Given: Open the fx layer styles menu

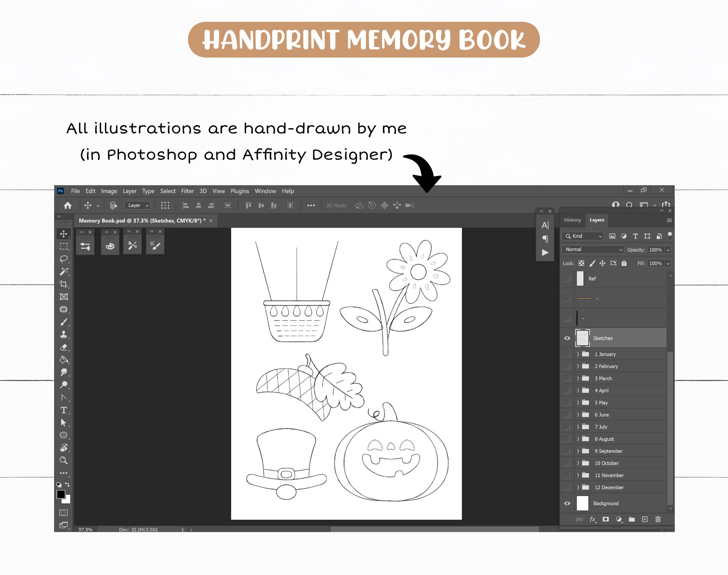Looking at the screenshot, I should coord(593,519).
